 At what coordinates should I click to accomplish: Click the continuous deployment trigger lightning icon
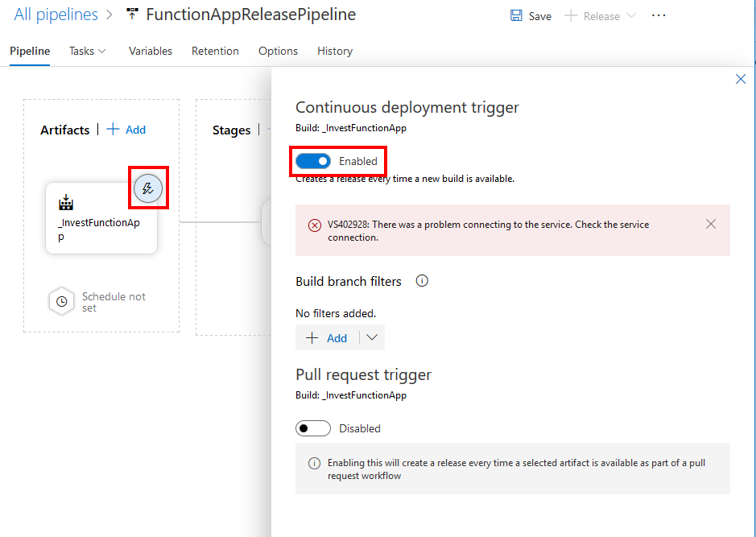[148, 188]
